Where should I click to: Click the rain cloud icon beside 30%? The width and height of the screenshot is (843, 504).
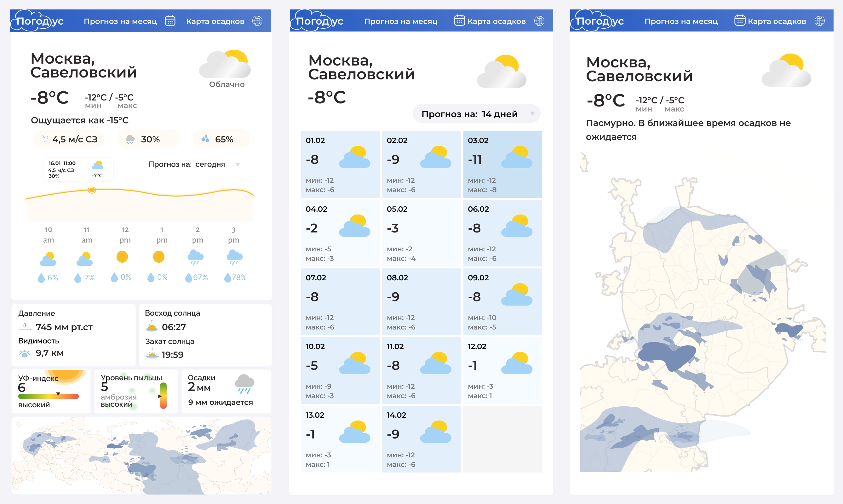[x=130, y=139]
